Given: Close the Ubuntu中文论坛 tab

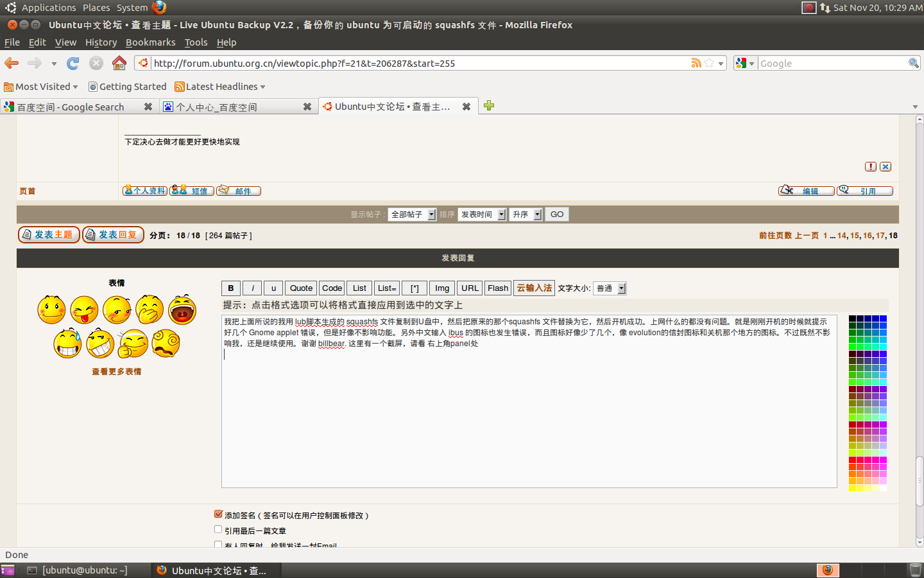Looking at the screenshot, I should coord(466,107).
